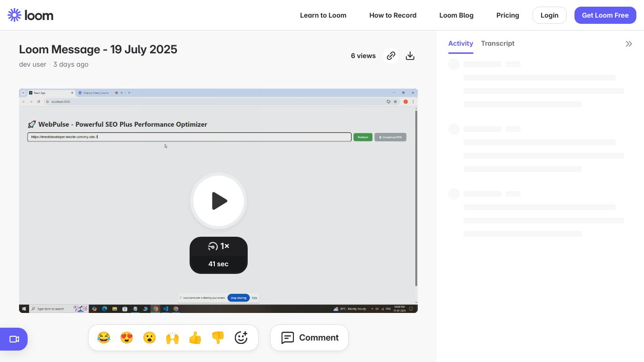React with the thumbs down emoji
The image size is (644, 362).
pyautogui.click(x=218, y=338)
